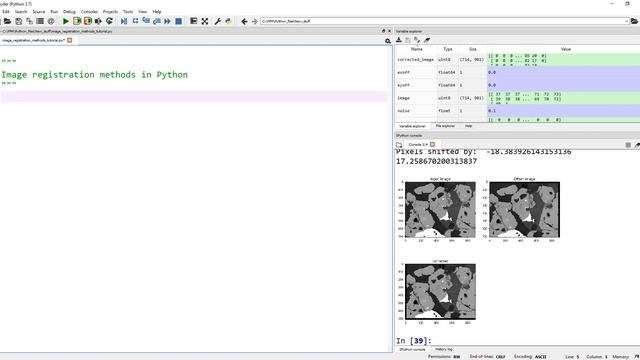Open the working directory path dropdown
Image resolution: width=640 pixels, height=360 pixels.
(x=626, y=21)
